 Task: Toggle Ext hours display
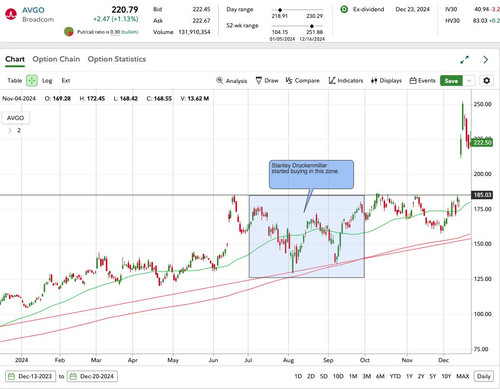pos(66,81)
